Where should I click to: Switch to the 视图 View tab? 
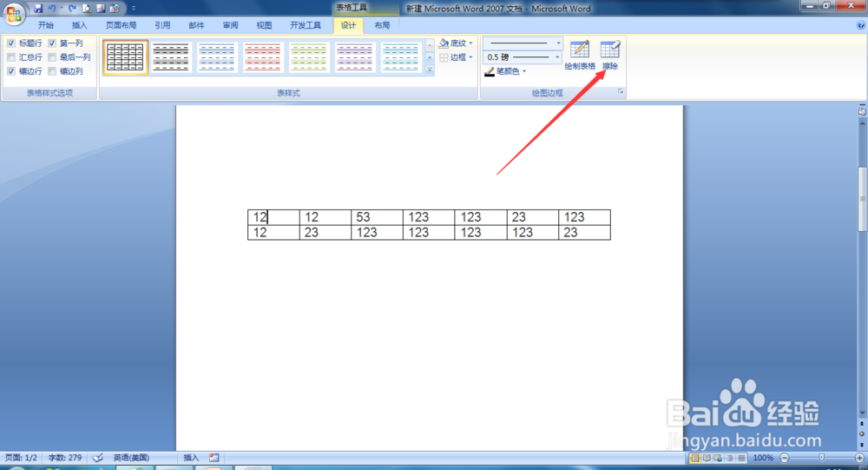point(264,25)
